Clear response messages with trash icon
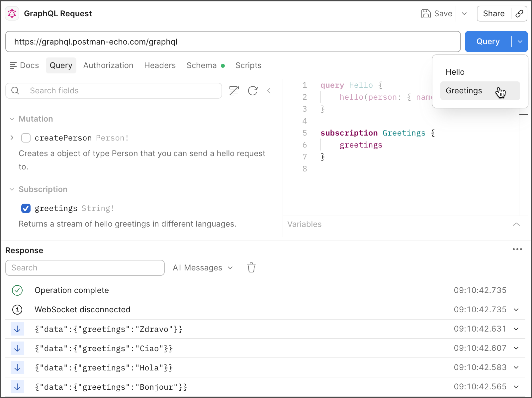Image resolution: width=532 pixels, height=398 pixels. point(251,267)
